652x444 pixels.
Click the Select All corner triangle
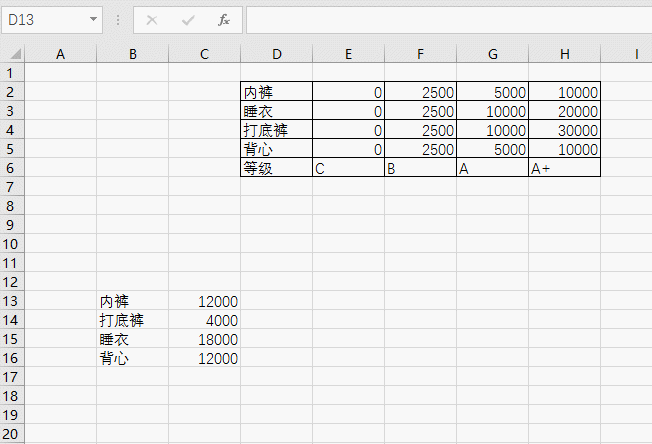tap(16, 54)
